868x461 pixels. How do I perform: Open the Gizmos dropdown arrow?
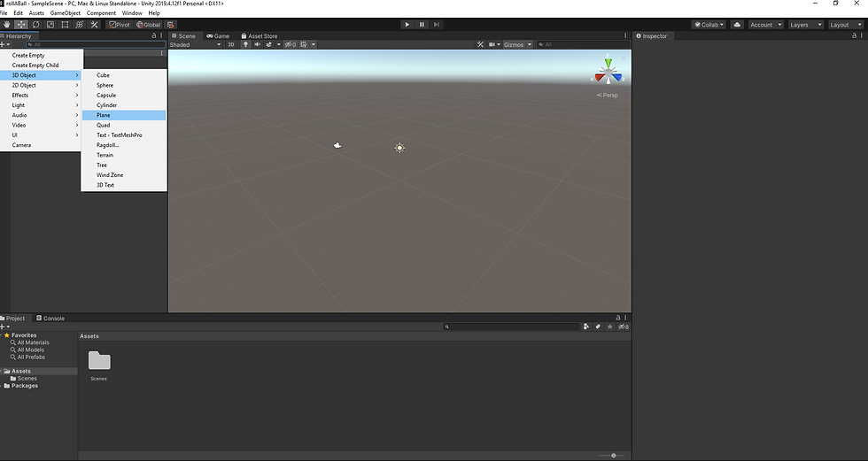click(x=530, y=45)
